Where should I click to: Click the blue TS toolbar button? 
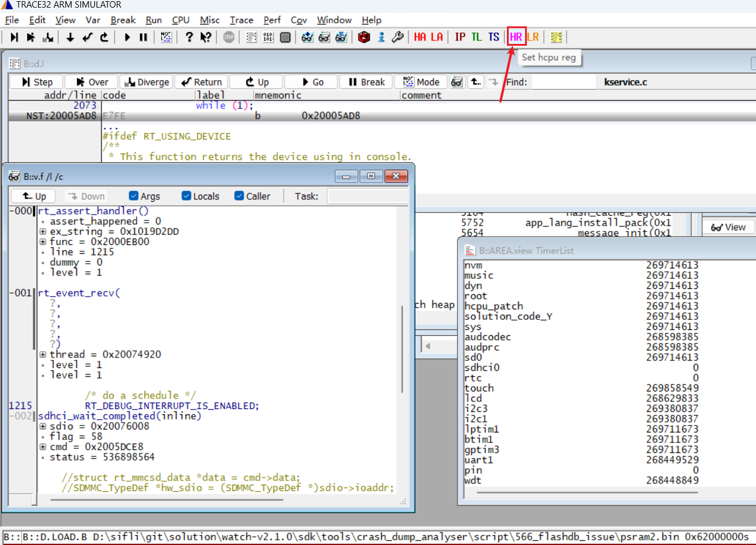(494, 37)
